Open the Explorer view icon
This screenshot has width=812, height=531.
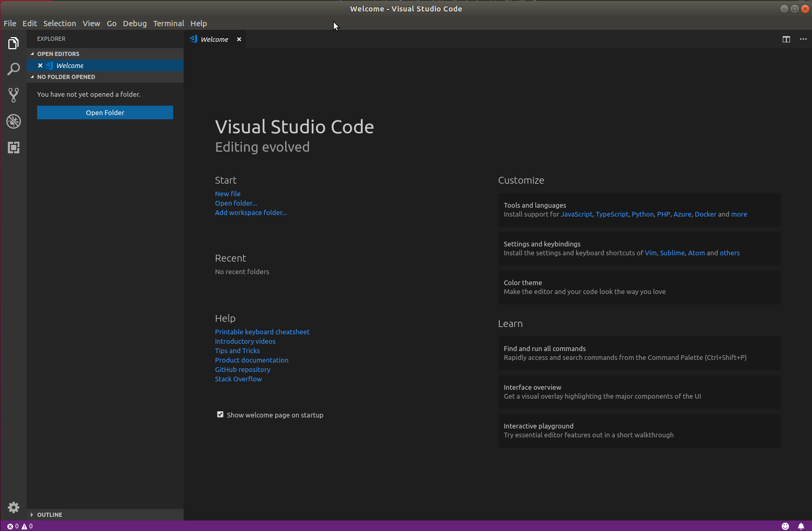click(x=13, y=43)
